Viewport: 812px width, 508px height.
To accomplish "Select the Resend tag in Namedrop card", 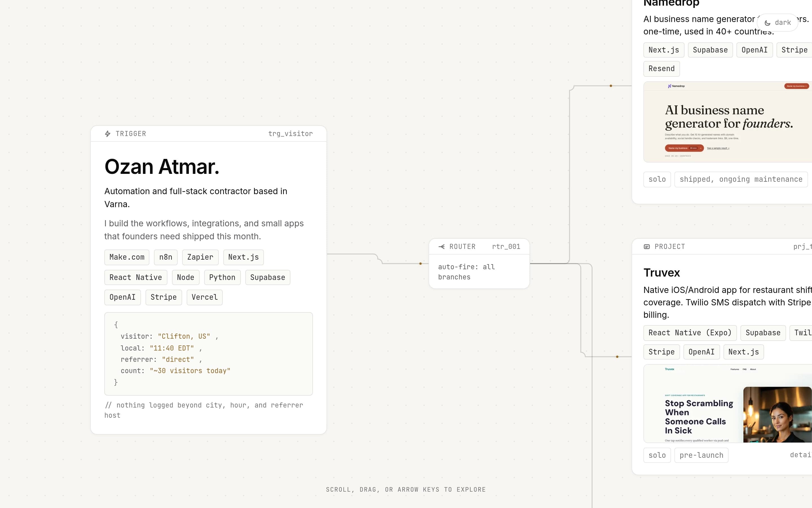I will (662, 69).
